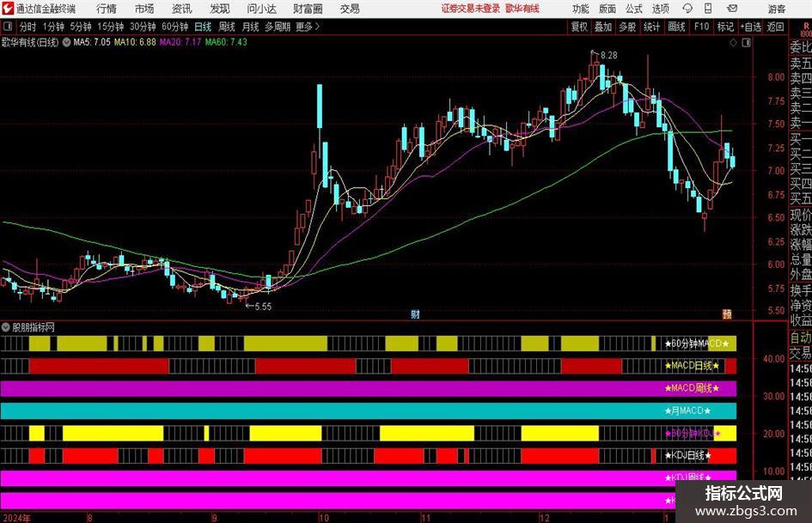This screenshot has width=812, height=523.
Task: Open the 市场 menu
Action: coord(144,9)
